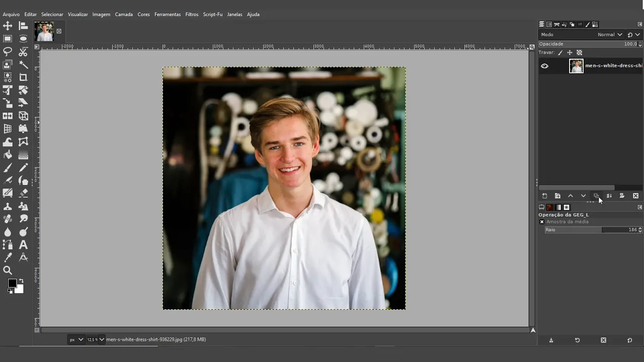This screenshot has height=362, width=644.
Task: Toggle lock alpha channel icon
Action: pyautogui.click(x=579, y=52)
